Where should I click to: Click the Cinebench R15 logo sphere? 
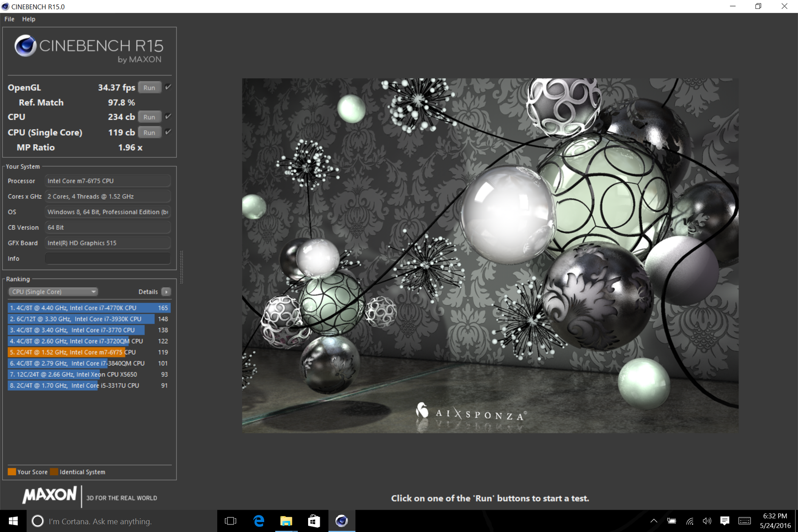(x=25, y=46)
